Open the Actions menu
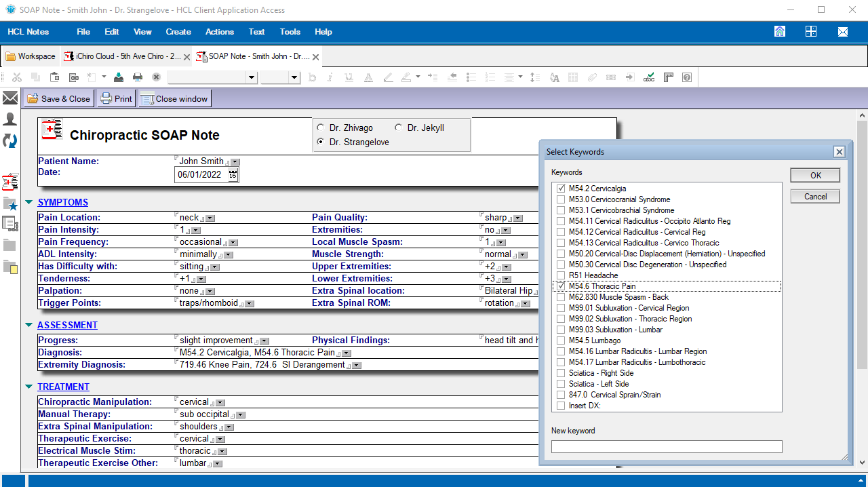Viewport: 868px width, 487px height. point(219,32)
